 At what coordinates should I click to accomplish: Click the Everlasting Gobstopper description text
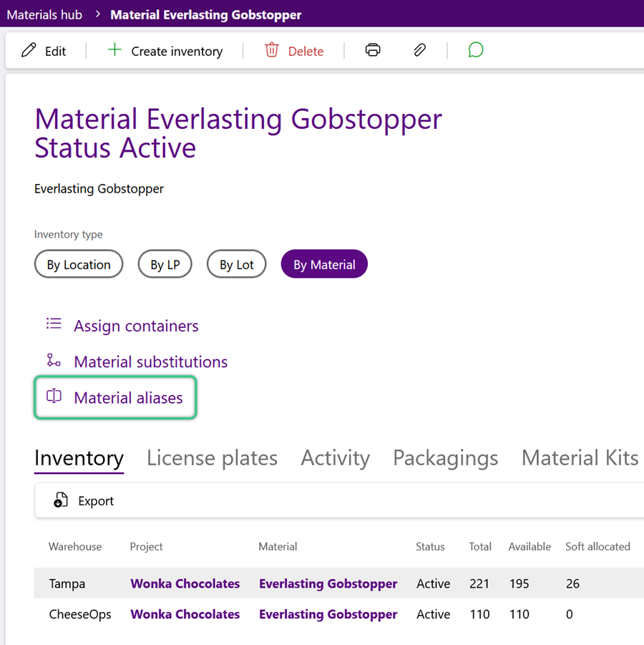(99, 188)
